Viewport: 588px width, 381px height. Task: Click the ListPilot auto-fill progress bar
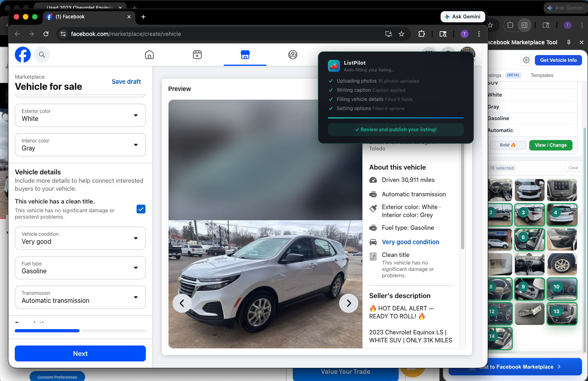[x=396, y=118]
